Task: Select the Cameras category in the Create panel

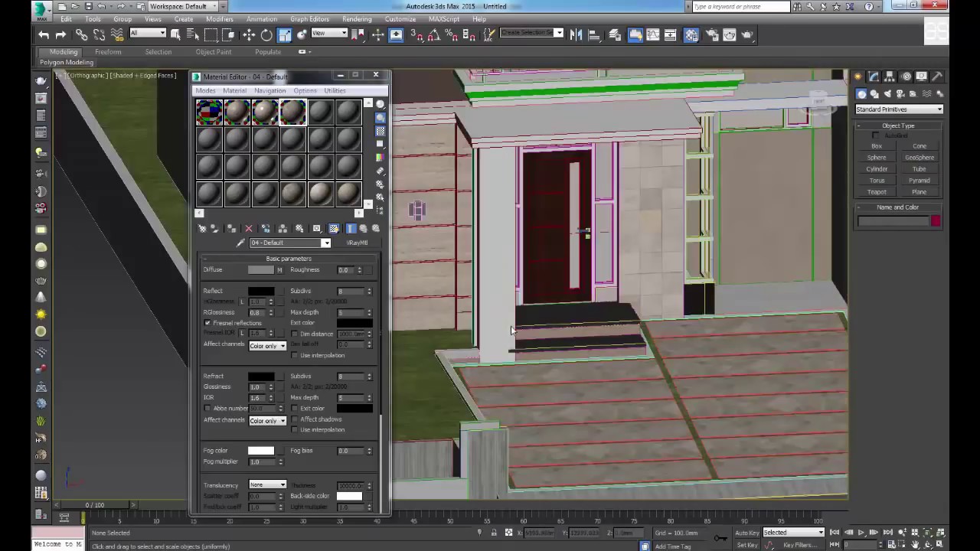Action: point(900,94)
